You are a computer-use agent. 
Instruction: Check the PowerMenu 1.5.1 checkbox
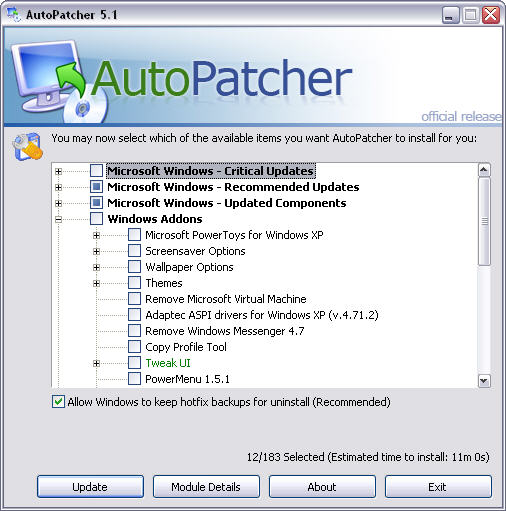point(134,379)
